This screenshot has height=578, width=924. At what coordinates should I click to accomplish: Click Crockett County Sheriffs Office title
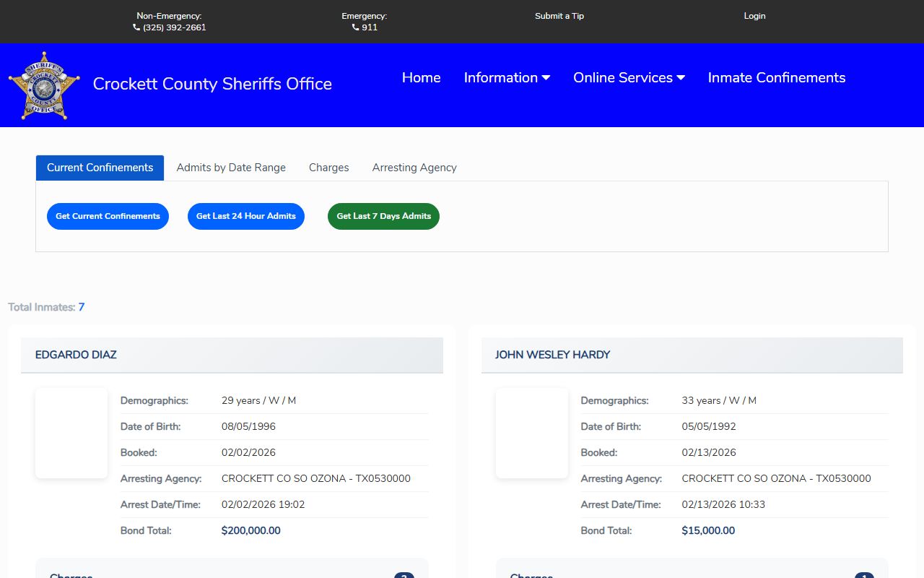212,84
